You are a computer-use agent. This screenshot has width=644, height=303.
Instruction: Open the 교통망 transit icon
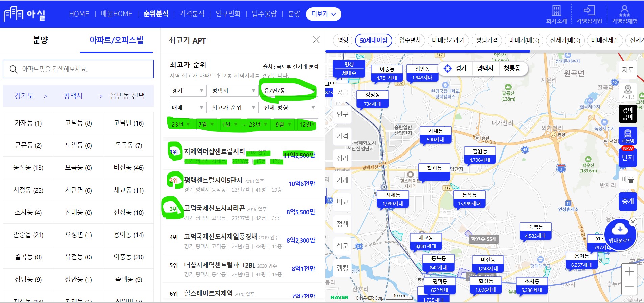[628, 136]
